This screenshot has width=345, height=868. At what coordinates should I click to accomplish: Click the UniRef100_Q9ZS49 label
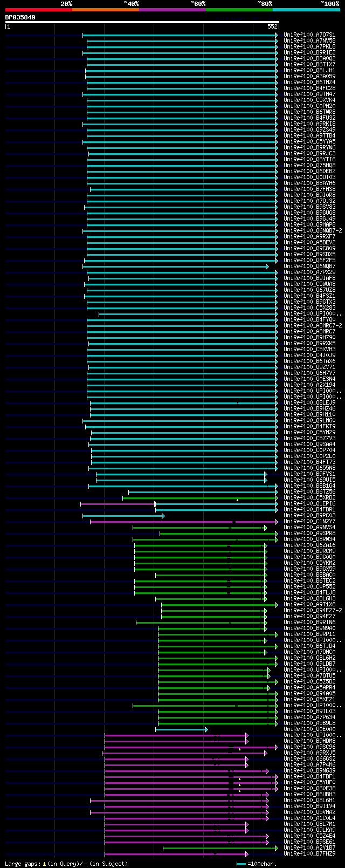(309, 130)
